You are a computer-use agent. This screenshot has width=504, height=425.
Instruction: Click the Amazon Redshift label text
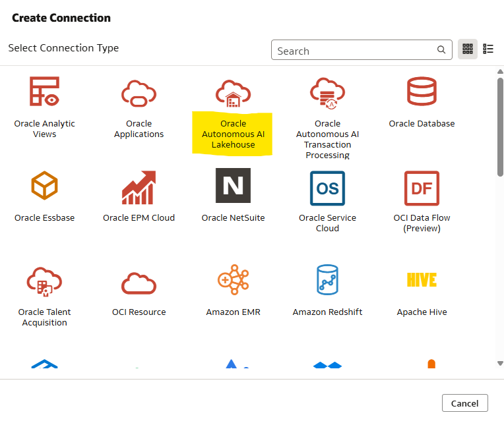[x=327, y=312]
